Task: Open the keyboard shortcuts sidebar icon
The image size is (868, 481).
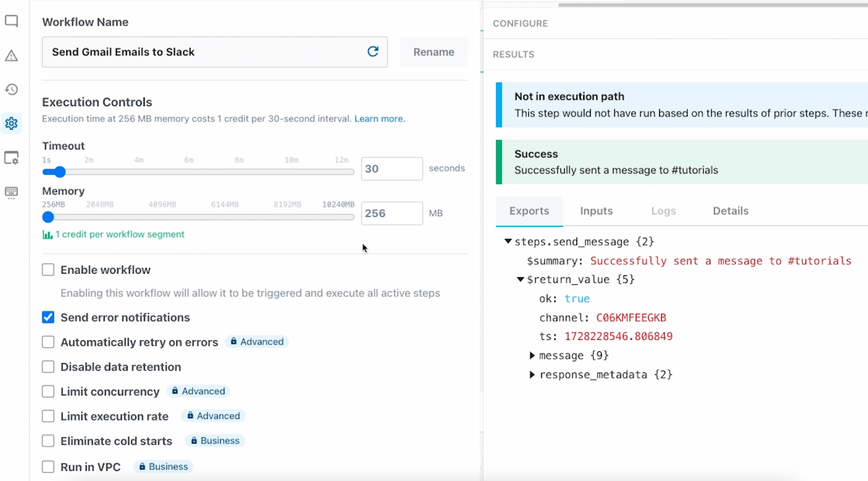Action: coord(11,192)
